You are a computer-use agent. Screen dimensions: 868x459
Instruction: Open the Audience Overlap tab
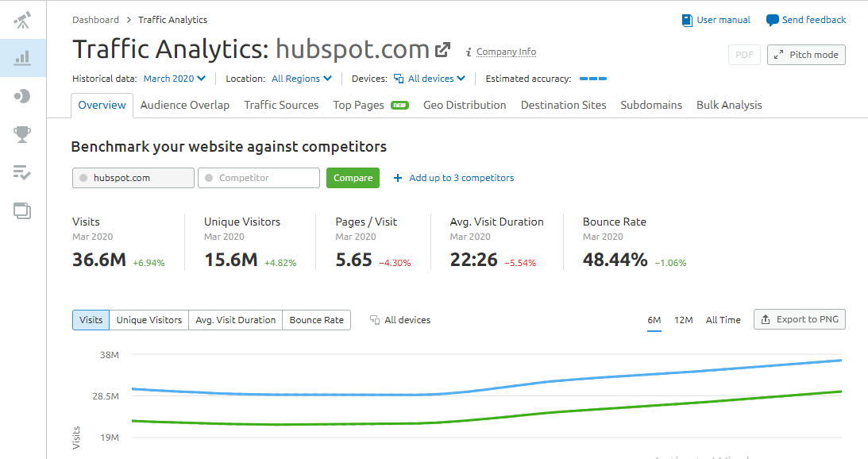pos(185,105)
